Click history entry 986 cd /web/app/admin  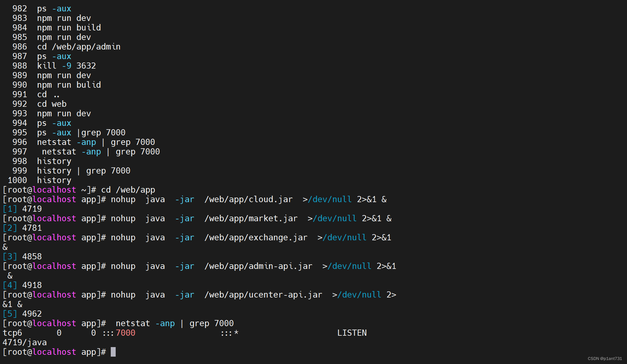78,47
